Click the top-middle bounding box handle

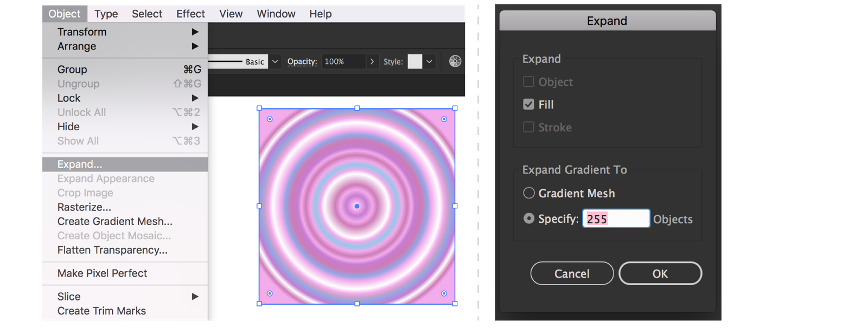pos(357,108)
